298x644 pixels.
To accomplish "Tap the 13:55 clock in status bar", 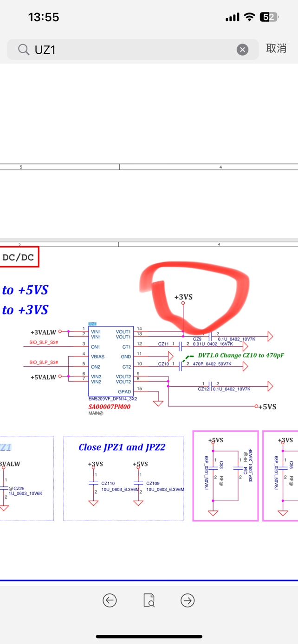I will (44, 17).
